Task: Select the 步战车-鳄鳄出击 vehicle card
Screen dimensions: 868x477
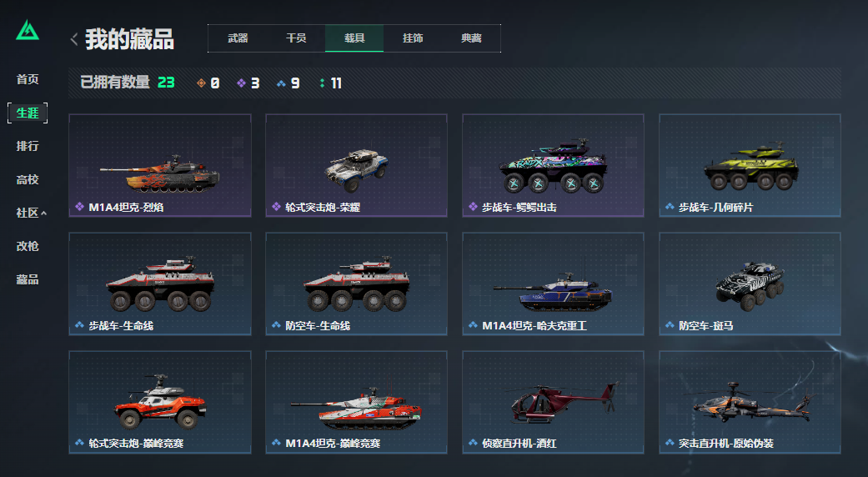Action: 553,165
